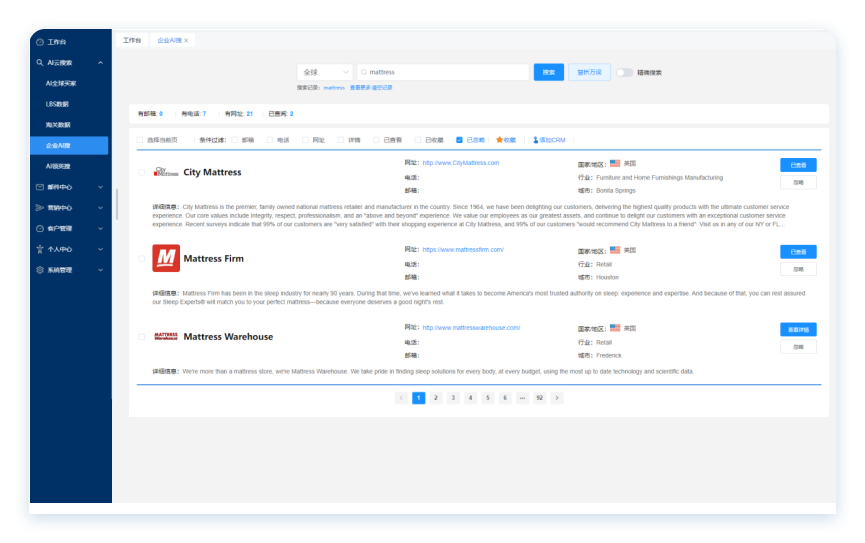The width and height of the screenshot is (865, 543).
Task: Click the pagination ellipsis button
Action: [522, 398]
